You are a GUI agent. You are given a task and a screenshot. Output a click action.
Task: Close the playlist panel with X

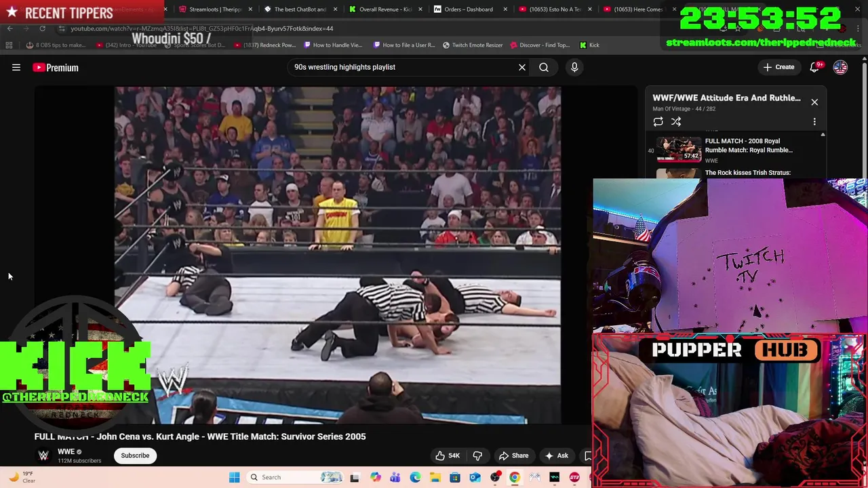[x=814, y=102]
